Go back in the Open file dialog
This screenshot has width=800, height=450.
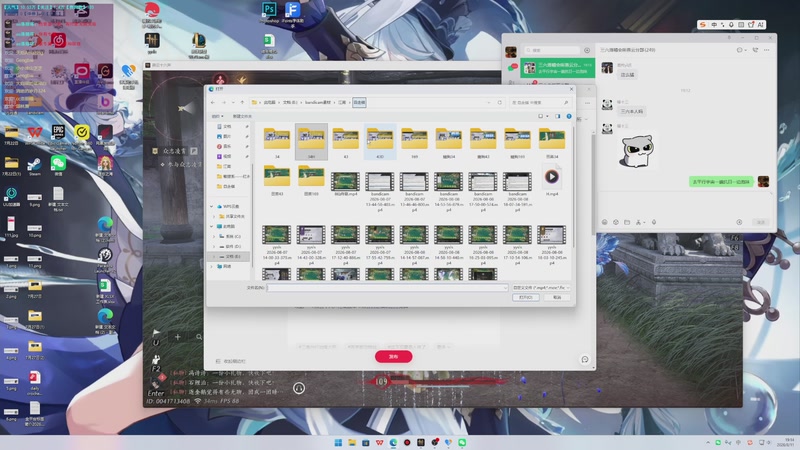coord(213,103)
